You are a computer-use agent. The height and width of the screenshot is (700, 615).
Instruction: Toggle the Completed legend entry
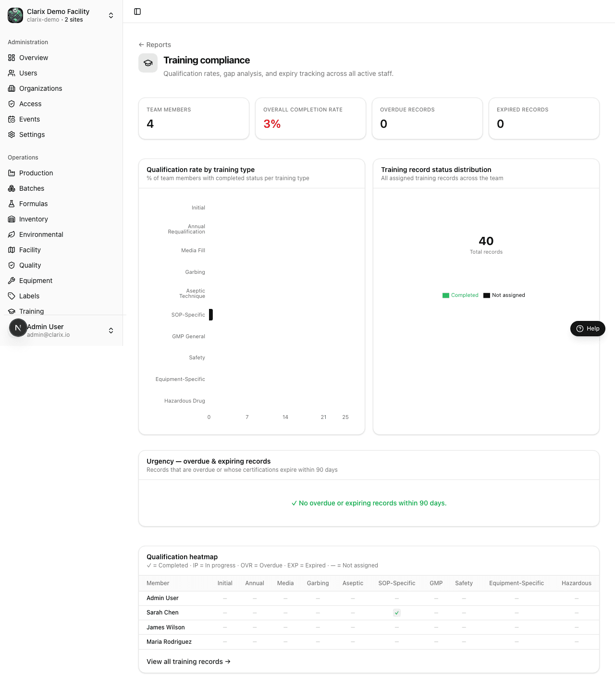click(x=460, y=295)
